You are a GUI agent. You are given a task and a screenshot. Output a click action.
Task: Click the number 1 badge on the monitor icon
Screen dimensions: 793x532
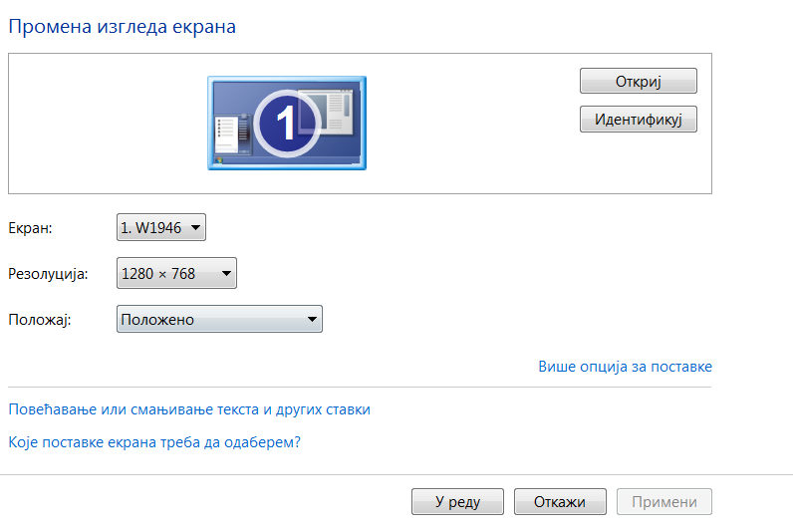click(286, 124)
